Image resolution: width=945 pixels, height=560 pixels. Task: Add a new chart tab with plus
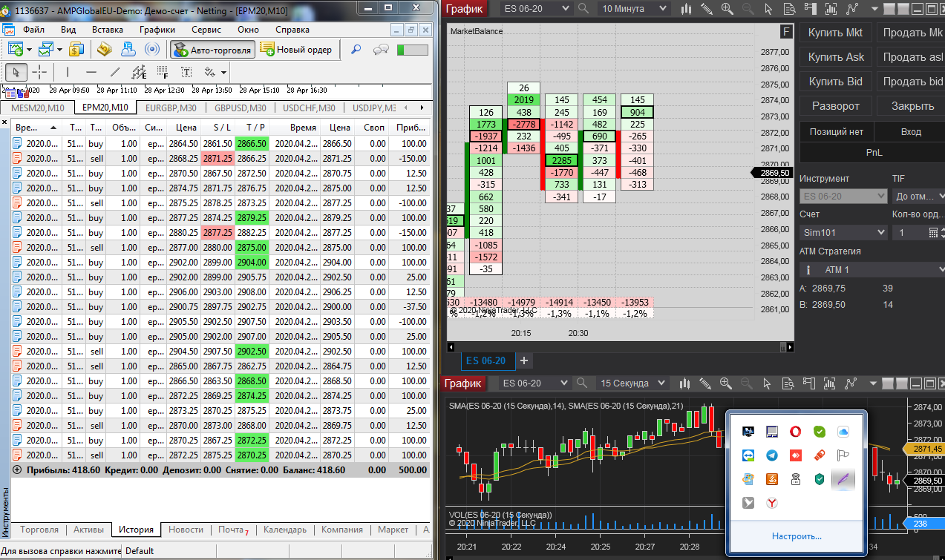[524, 360]
